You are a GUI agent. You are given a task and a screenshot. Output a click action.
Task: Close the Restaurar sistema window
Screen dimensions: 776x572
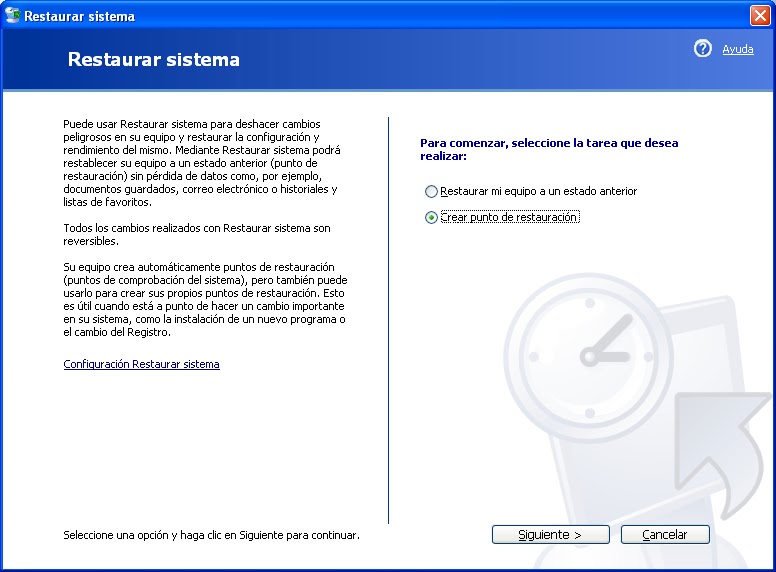pos(760,15)
